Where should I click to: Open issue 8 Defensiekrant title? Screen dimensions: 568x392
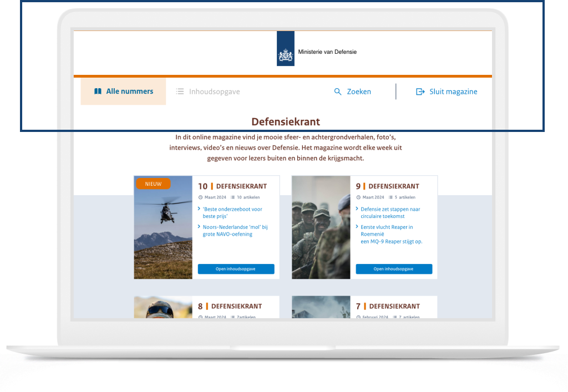230,306
